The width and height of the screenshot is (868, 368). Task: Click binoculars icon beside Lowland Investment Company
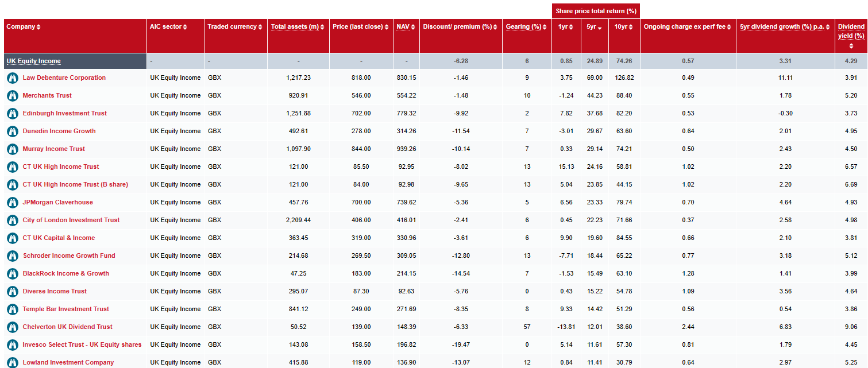coord(13,363)
